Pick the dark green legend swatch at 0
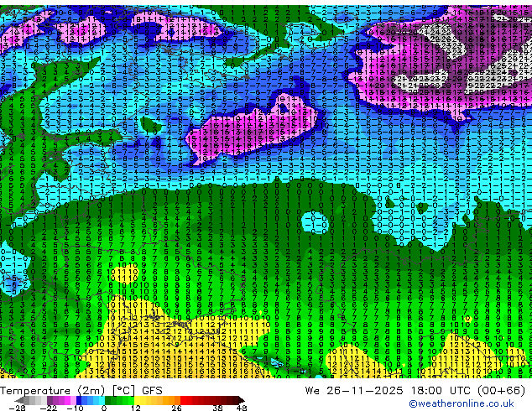The width and height of the screenshot is (532, 411). tap(108, 400)
